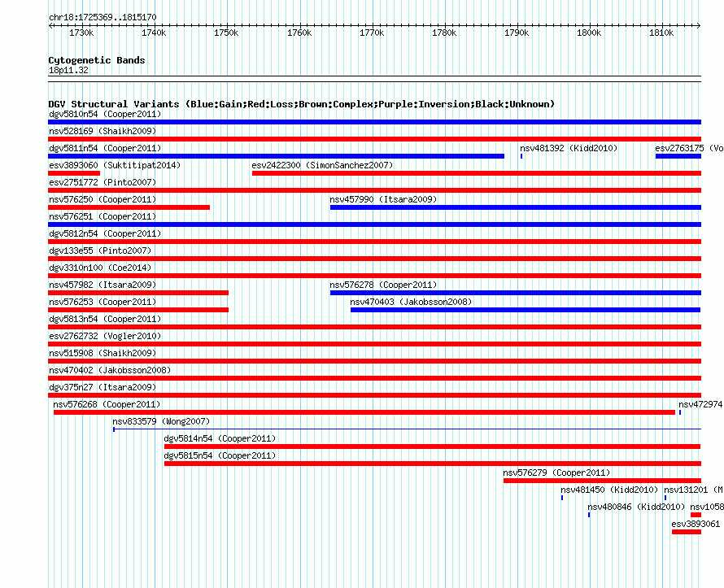Open dgv133e55 (Pinto2007) variant label
Viewport: 724px width, 588px height.
pos(100,250)
